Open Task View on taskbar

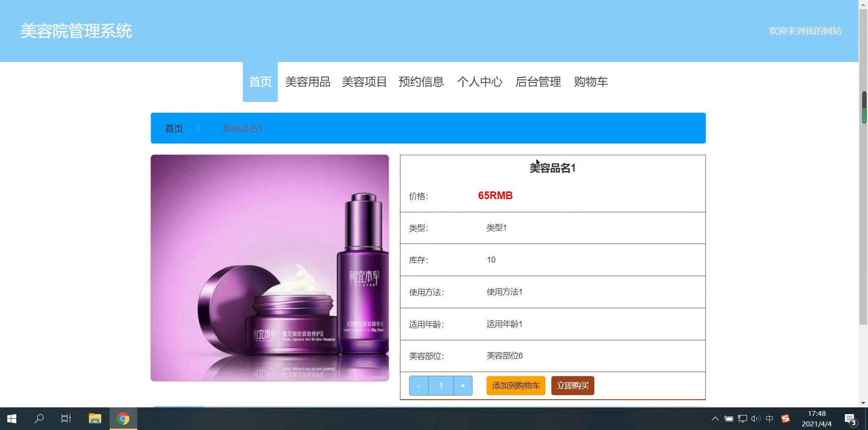(x=66, y=419)
